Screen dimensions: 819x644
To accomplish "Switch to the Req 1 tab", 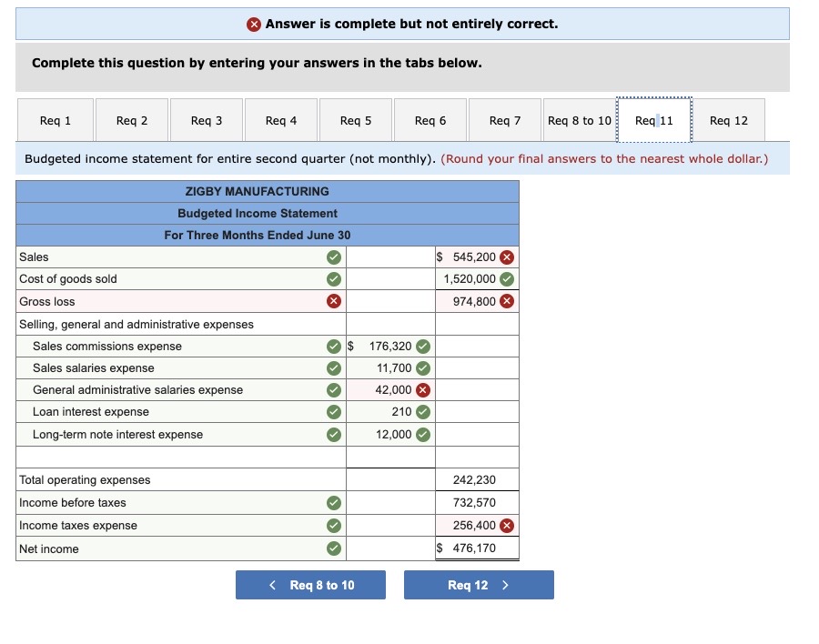I will click(55, 119).
